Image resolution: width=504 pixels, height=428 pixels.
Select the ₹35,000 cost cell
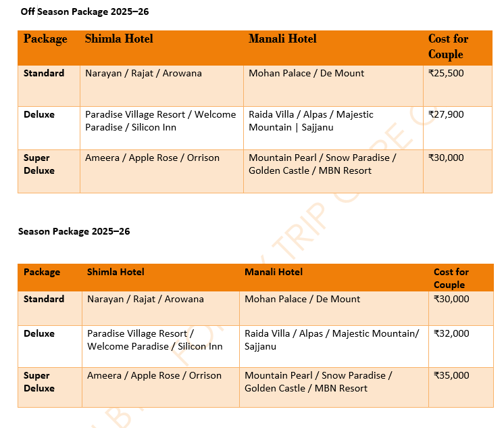click(x=451, y=375)
